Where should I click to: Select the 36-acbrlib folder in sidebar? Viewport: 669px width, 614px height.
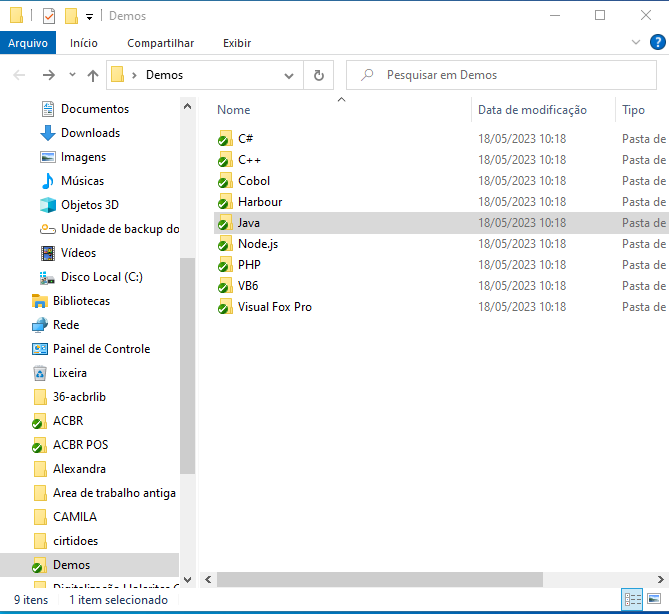(x=79, y=397)
